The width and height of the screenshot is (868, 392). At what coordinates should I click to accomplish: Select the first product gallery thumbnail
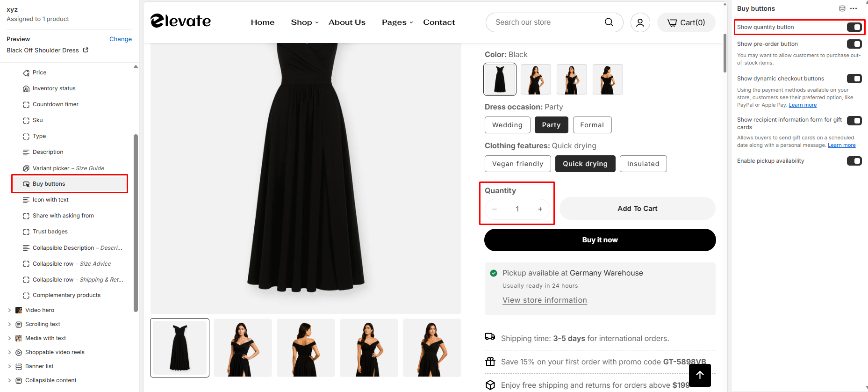179,348
